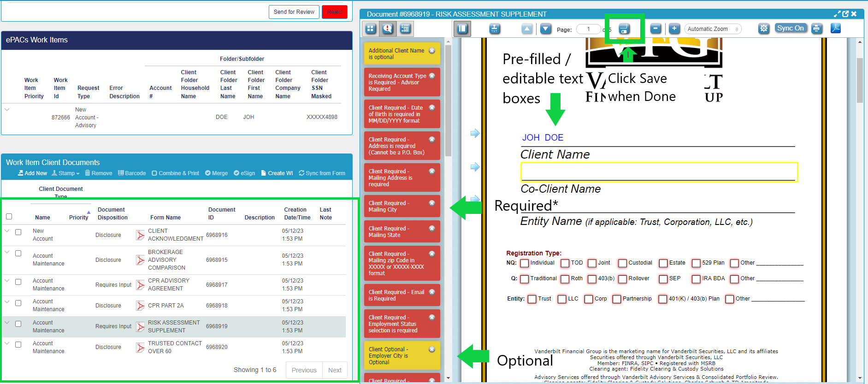This screenshot has width=868, height=384.
Task: Toggle the sidebar panel button
Action: point(462,29)
